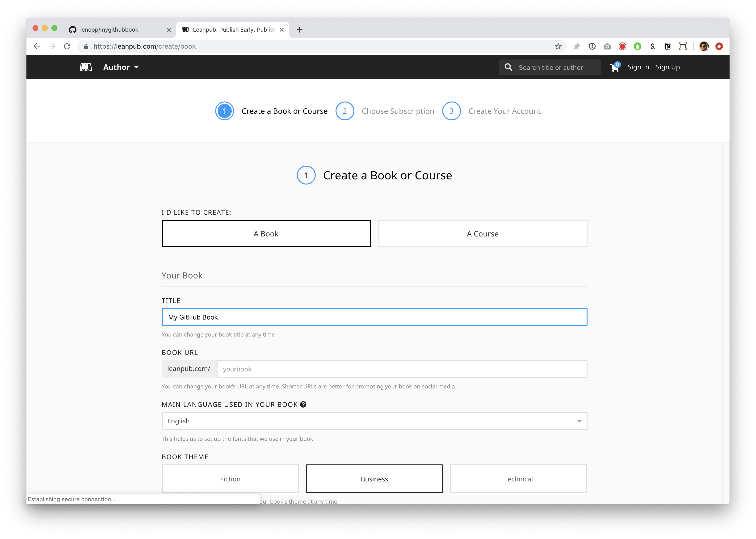Bookmark page with the star icon
This screenshot has width=756, height=539.
(558, 46)
